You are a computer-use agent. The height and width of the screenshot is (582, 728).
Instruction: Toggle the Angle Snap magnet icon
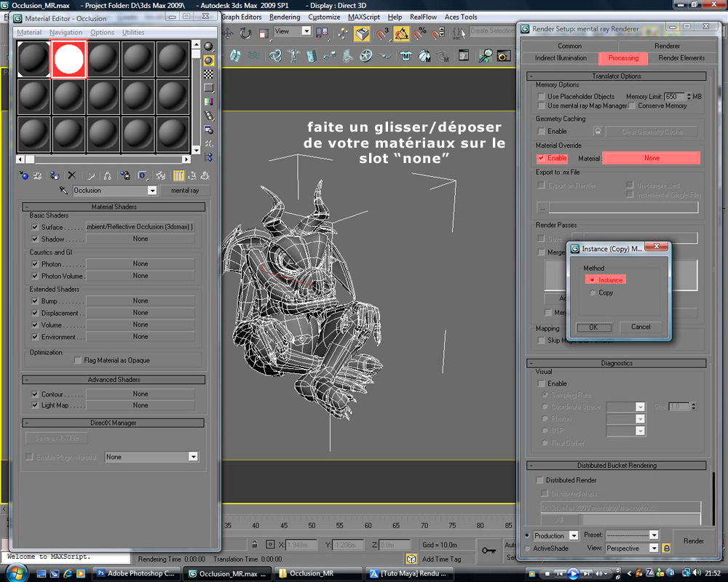[401, 33]
